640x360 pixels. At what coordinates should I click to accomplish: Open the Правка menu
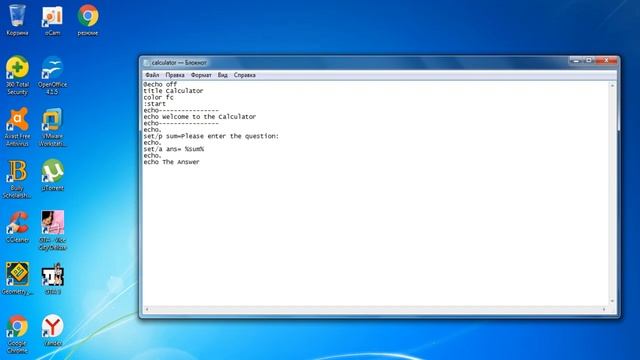[175, 75]
